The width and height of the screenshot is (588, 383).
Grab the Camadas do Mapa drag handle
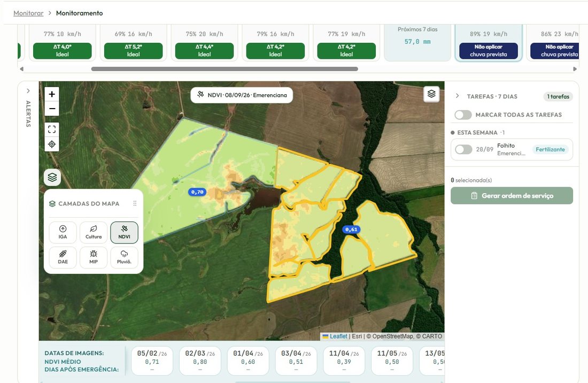tap(135, 203)
